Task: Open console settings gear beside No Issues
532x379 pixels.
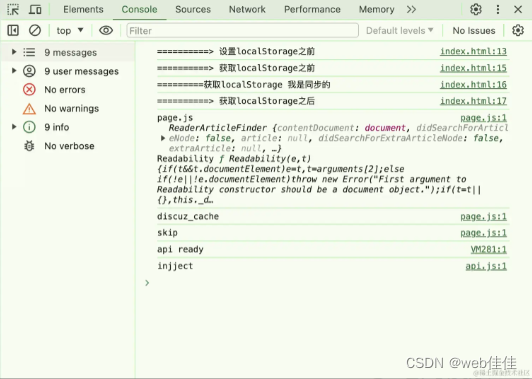Action: click(x=518, y=31)
